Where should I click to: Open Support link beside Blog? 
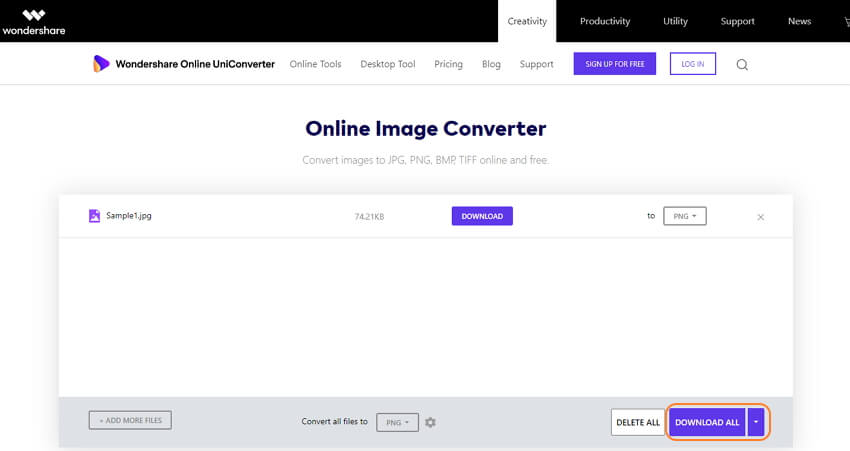[x=537, y=64]
